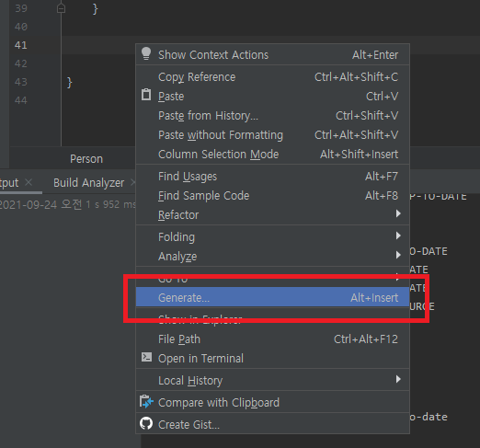Click the lightbulb Show Context Actions icon
480x448 pixels.
click(146, 53)
